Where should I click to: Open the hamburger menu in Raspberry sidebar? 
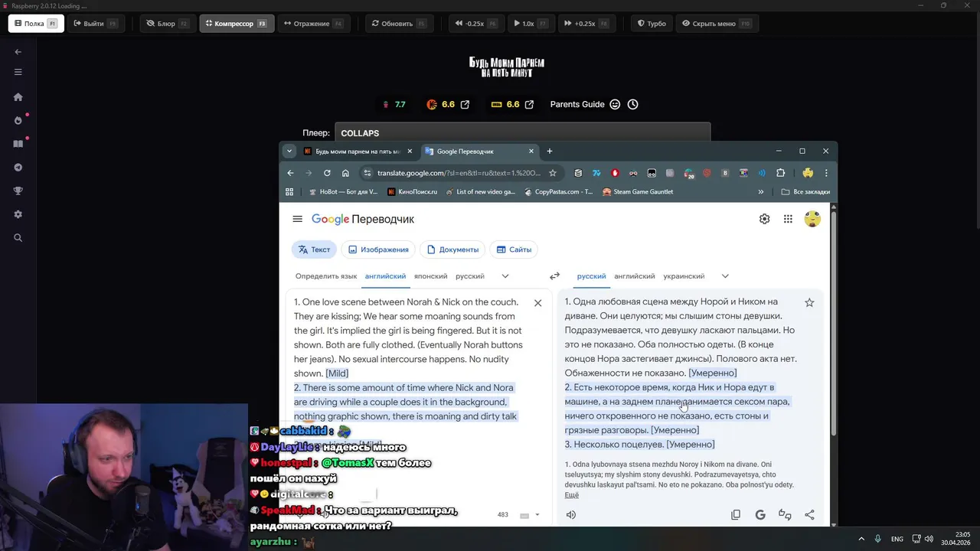[x=18, y=72]
